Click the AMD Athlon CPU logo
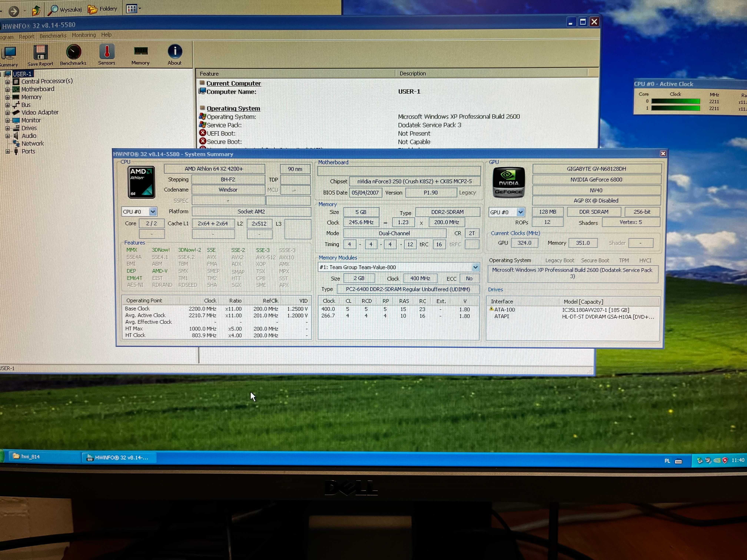 click(x=142, y=182)
